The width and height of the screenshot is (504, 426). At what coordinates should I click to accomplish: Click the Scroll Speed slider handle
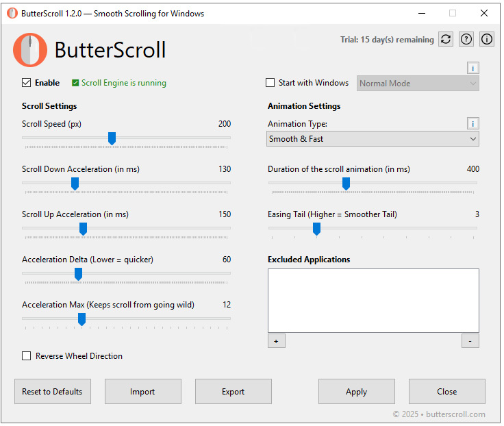112,138
